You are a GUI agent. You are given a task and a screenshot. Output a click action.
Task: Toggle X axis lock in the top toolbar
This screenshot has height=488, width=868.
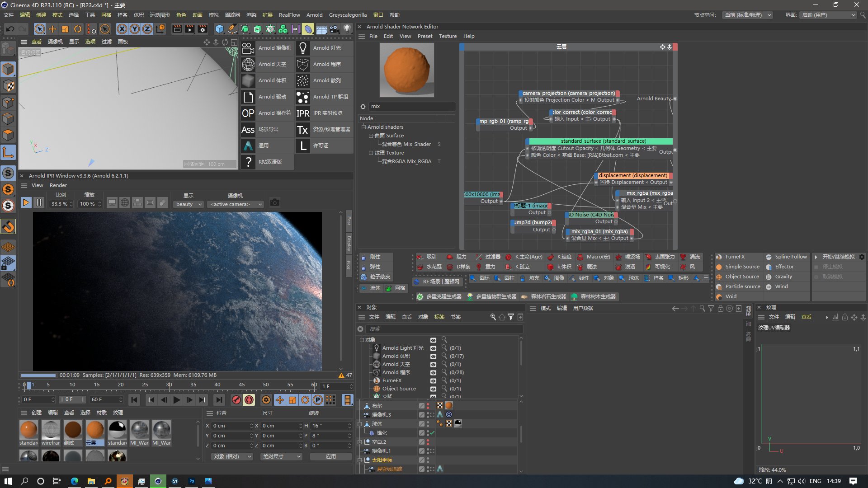pos(122,29)
